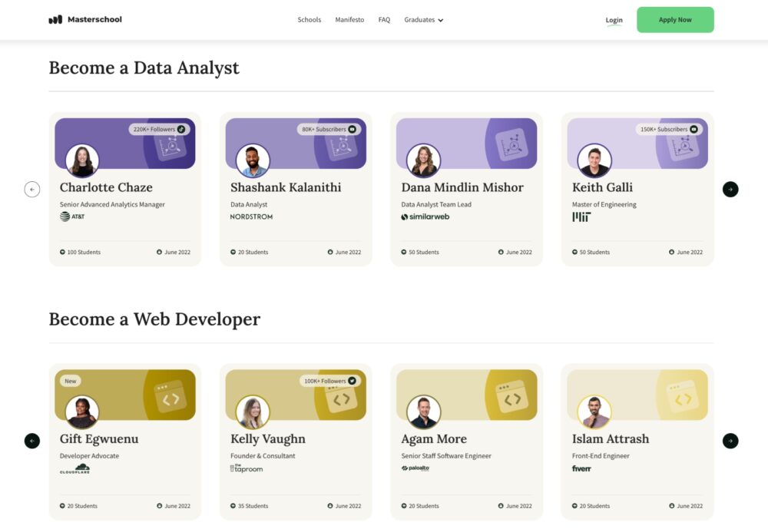The image size is (768, 532).
Task: Click the clock icon next to June 2022 on Keith's card
Action: coord(670,252)
